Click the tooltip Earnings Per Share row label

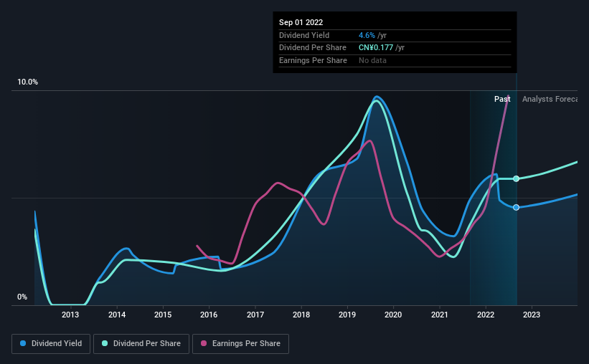pos(313,60)
